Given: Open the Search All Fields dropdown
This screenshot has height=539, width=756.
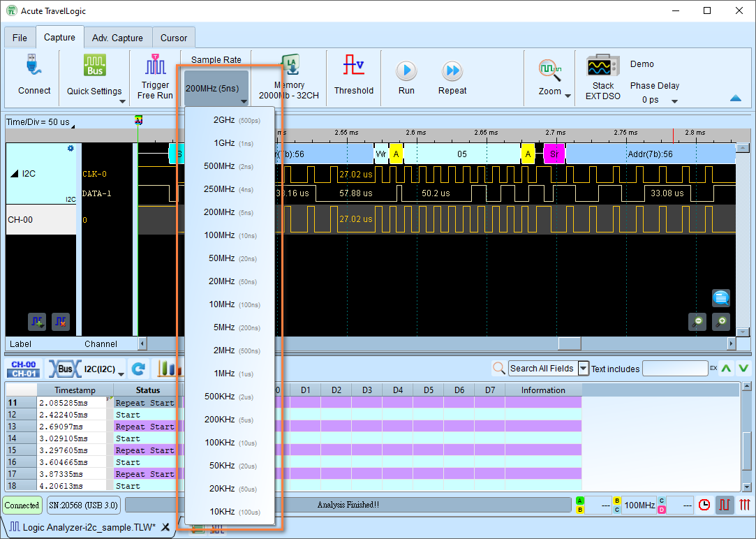Looking at the screenshot, I should tap(583, 369).
